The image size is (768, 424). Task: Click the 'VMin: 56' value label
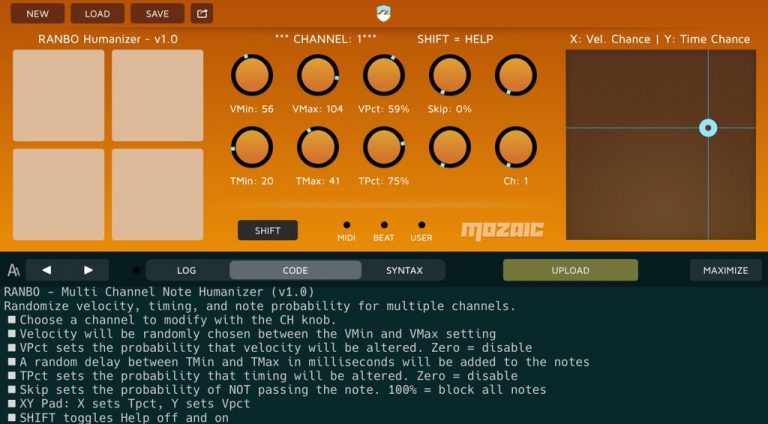click(252, 109)
